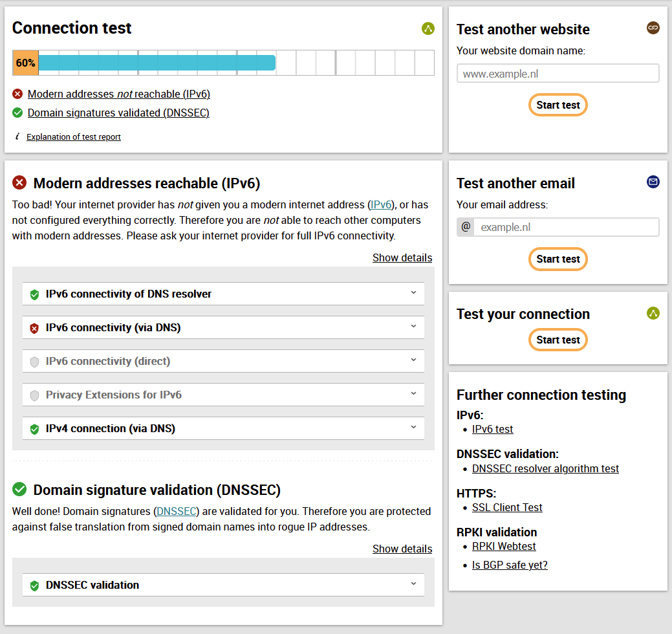Click the green connection icon beside Connection test
Image resolution: width=672 pixels, height=634 pixels.
428,28
